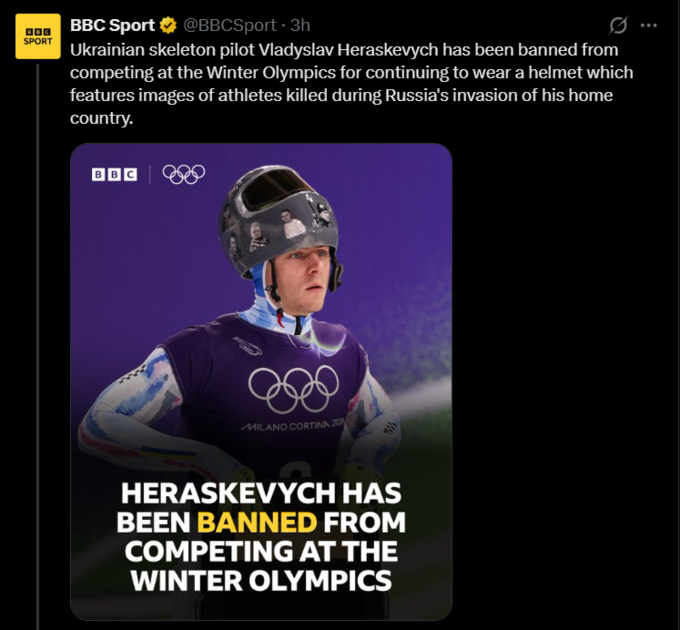Click the BBC logo on the image
This screenshot has width=680, height=630.
pyautogui.click(x=114, y=174)
